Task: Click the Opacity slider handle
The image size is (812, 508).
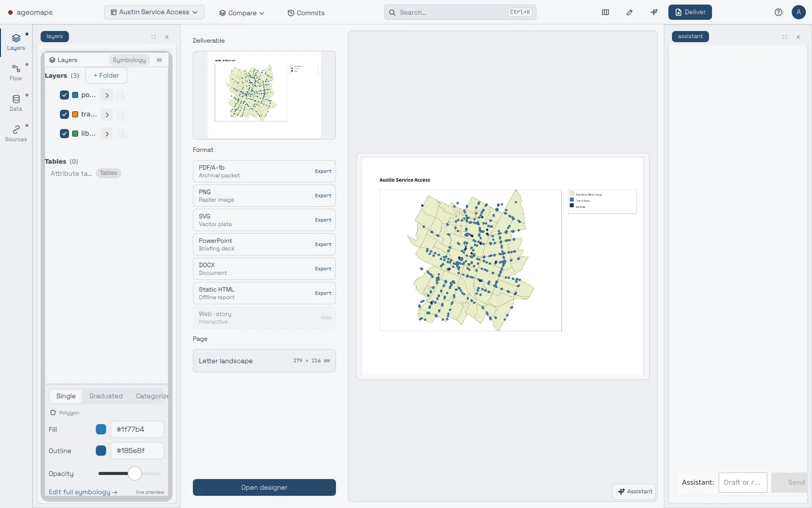Action: (x=134, y=473)
